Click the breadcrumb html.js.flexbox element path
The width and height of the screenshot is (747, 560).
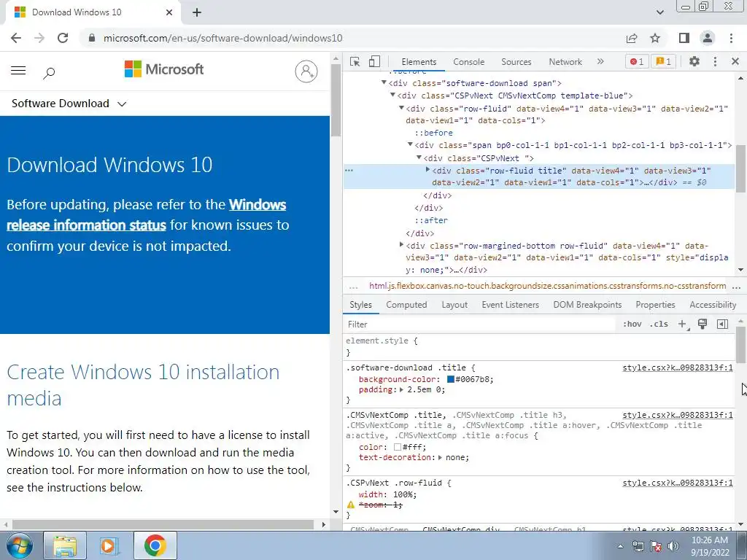point(547,286)
